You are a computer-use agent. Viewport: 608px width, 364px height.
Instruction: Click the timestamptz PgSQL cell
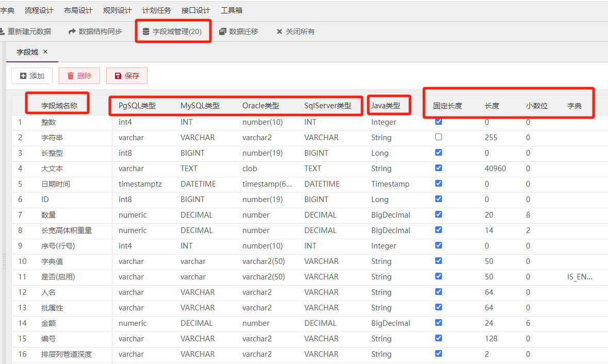click(x=140, y=184)
